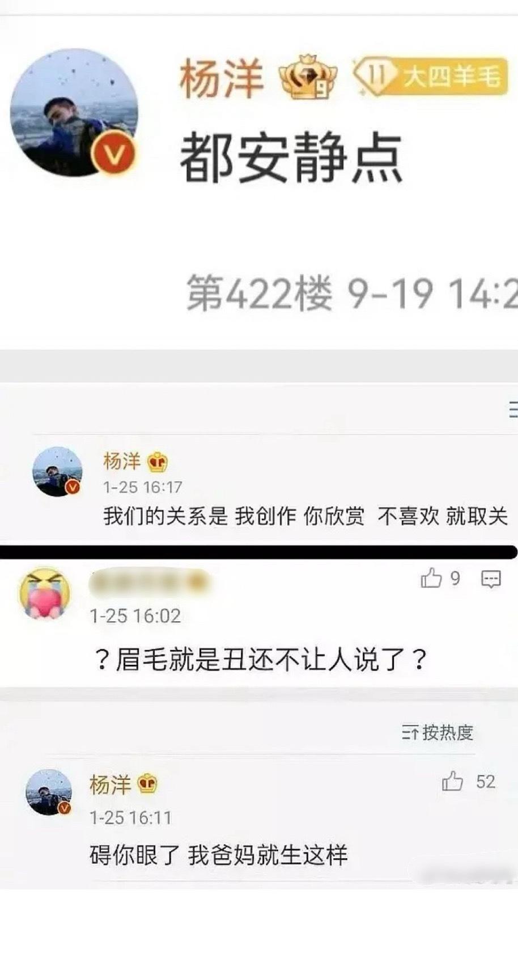Open the sort menu icon at right edge
The width and height of the screenshot is (518, 980).
pyautogui.click(x=513, y=409)
